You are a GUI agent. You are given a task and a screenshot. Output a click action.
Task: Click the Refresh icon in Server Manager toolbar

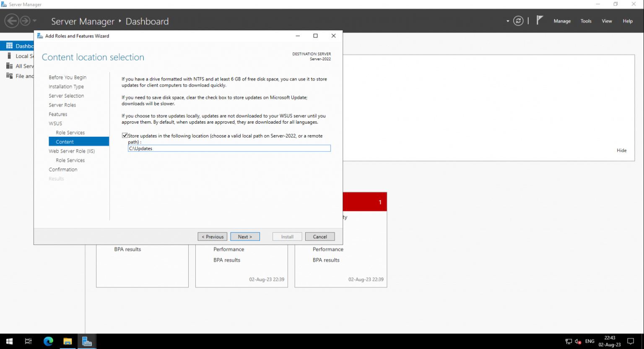coord(518,20)
